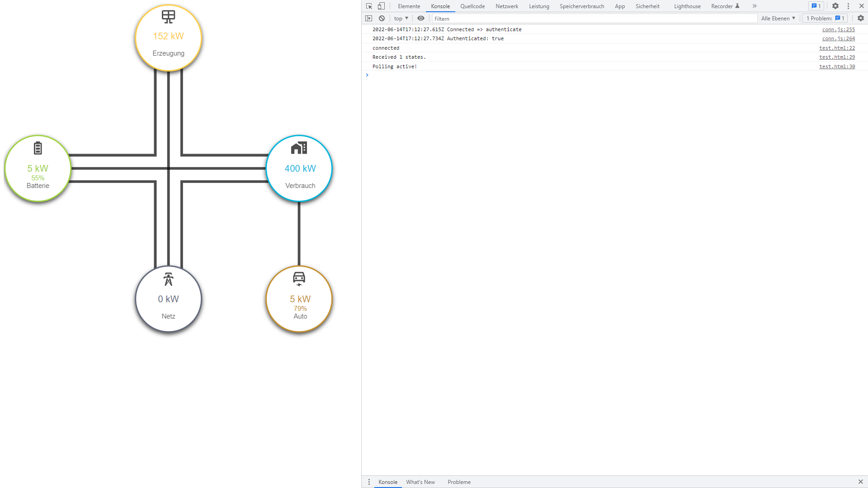Click the 400 kW Verbrauch value
This screenshot has width=868, height=488.
pos(300,169)
